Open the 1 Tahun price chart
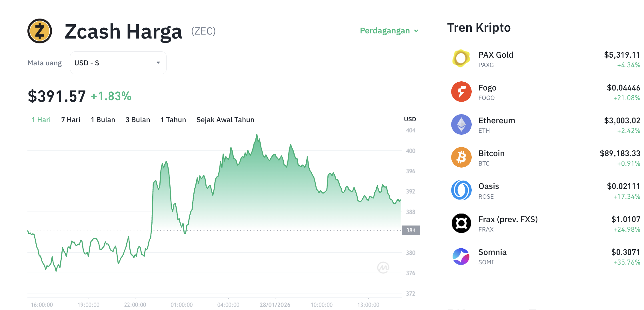 pyautogui.click(x=173, y=120)
